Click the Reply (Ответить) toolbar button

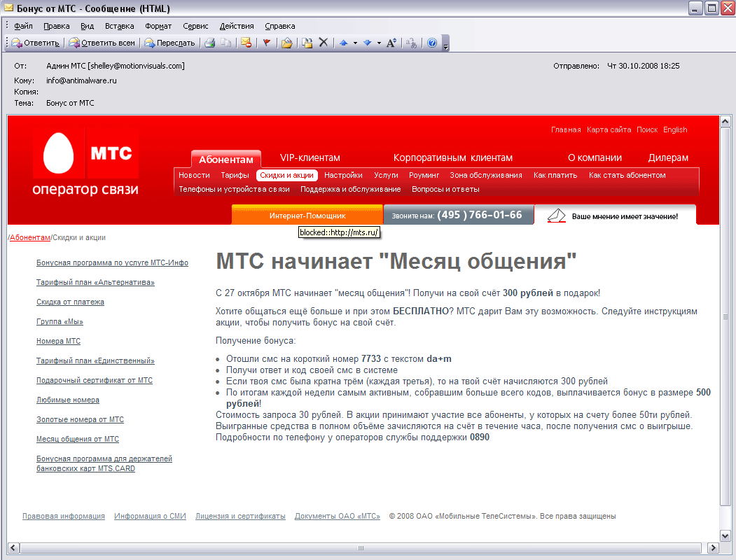(x=36, y=43)
